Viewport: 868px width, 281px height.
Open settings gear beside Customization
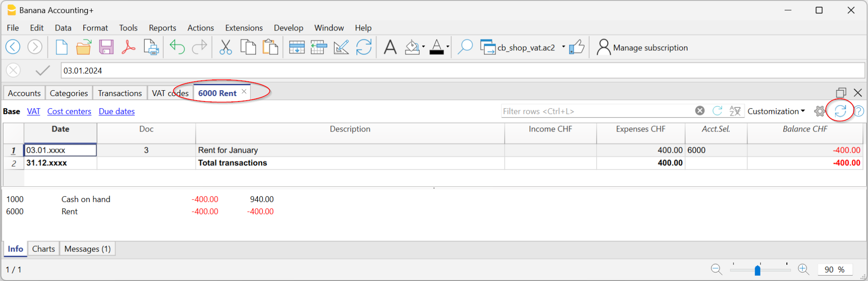click(820, 111)
